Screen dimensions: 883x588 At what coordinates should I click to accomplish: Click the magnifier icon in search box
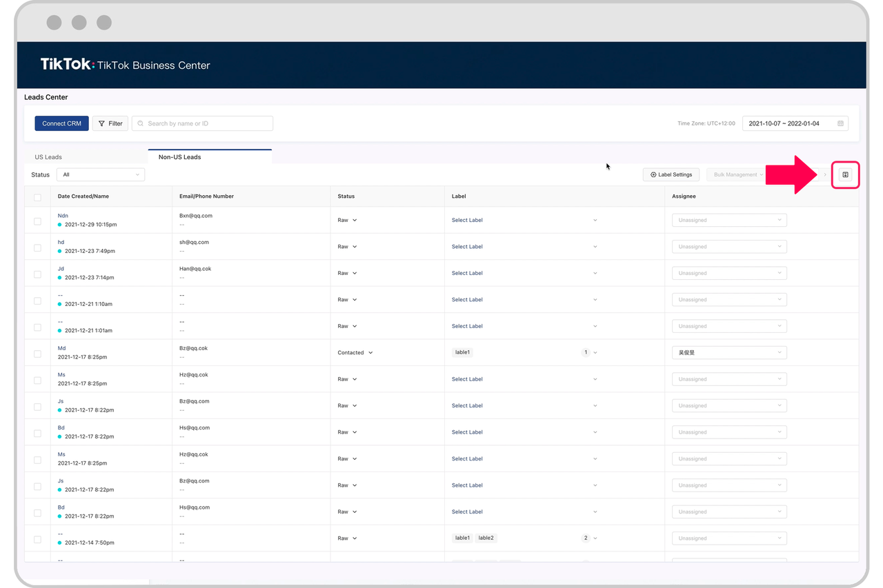tap(141, 124)
